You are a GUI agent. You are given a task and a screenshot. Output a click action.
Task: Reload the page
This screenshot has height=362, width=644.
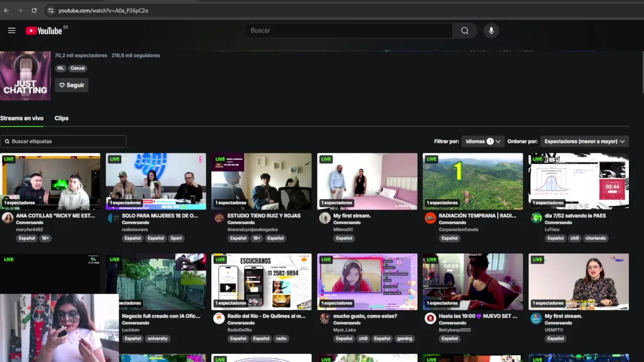pyautogui.click(x=34, y=10)
